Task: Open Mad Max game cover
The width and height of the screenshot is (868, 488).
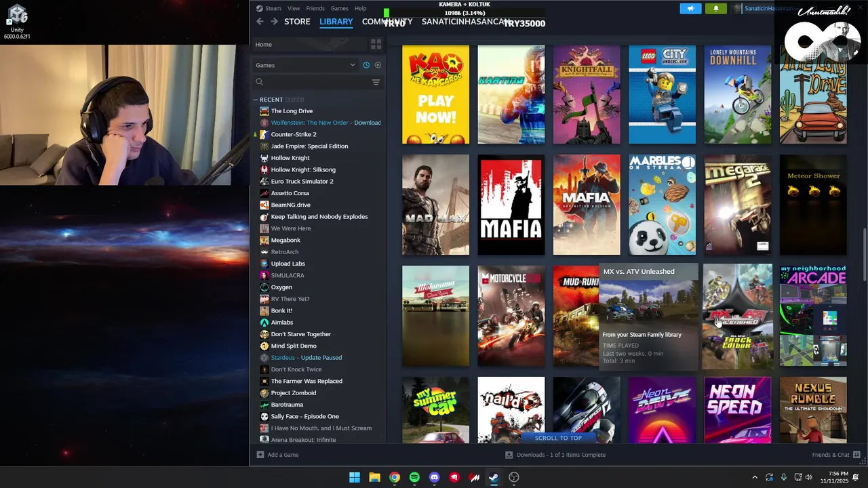Action: tap(435, 205)
